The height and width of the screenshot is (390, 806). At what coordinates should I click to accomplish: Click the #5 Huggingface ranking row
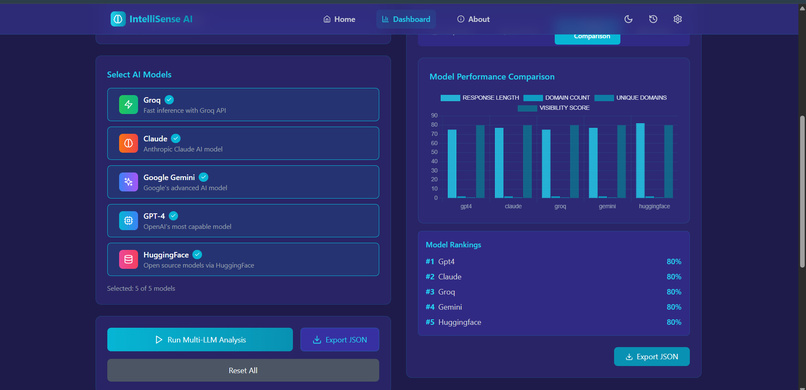coord(554,322)
